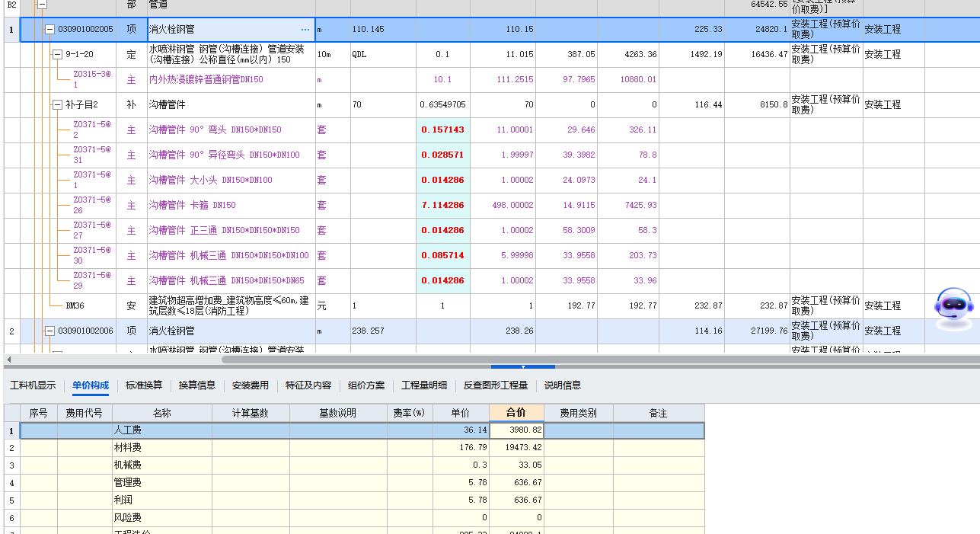Collapse the 9-1-20 quota node
Screen dimensions: 980x534
[x=56, y=55]
